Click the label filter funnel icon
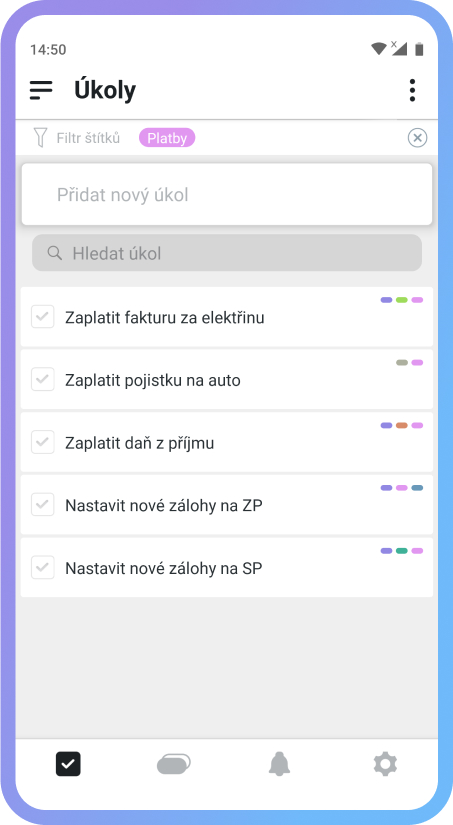 tap(40, 138)
